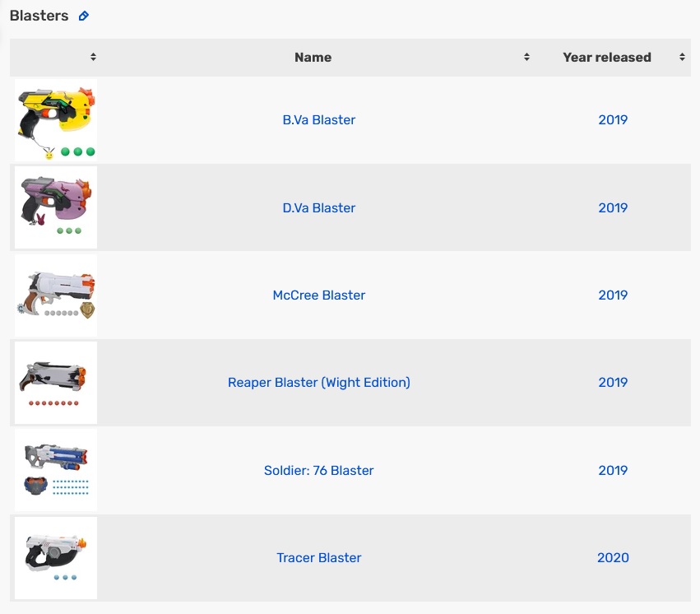Open the B.Va Blaster link
This screenshot has width=700, height=614.
[x=319, y=119]
